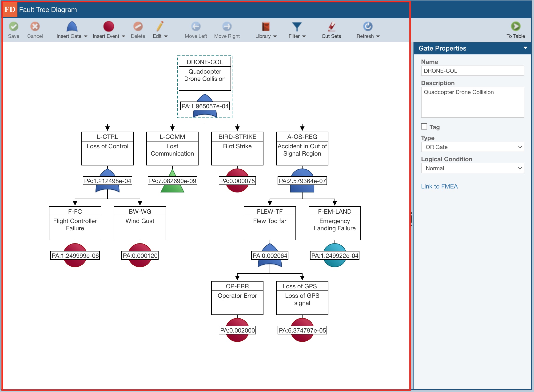The width and height of the screenshot is (534, 392).
Task: Click the Name input field
Action: pos(472,71)
